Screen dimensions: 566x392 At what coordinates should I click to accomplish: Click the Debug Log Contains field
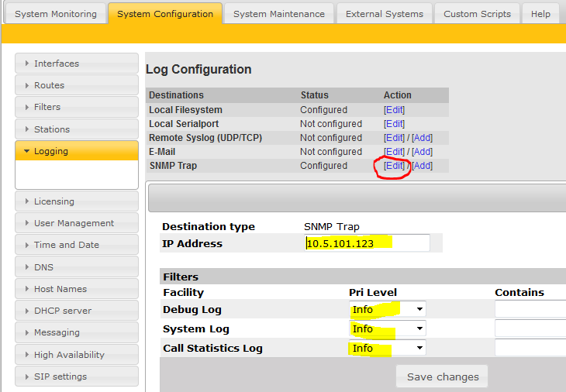[530, 310]
